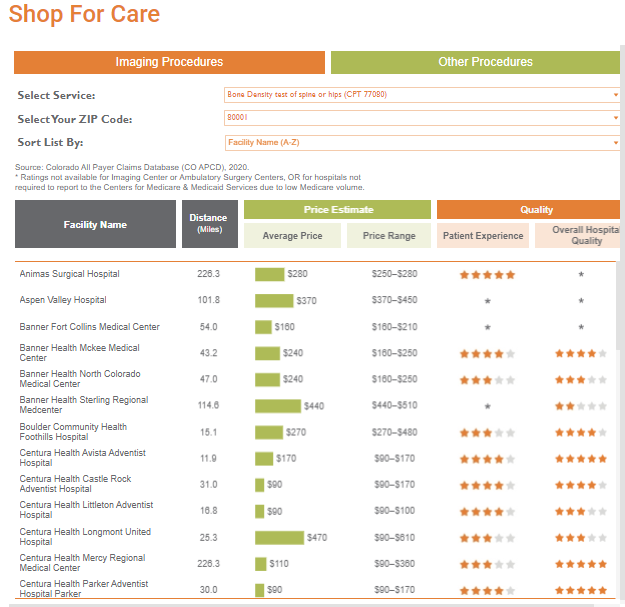Click distance value 101.8
This screenshot has height=607, width=625.
pyautogui.click(x=208, y=300)
